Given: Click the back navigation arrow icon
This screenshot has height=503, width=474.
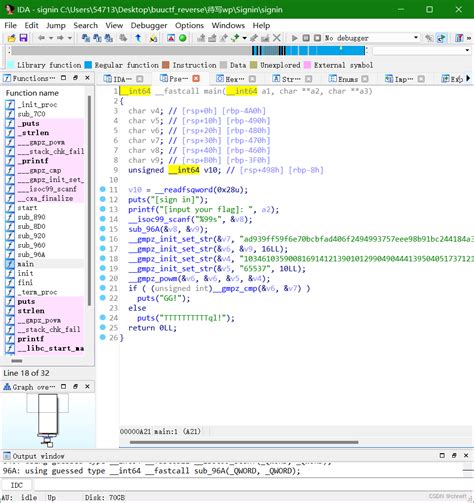Looking at the screenshot, I should (x=41, y=38).
